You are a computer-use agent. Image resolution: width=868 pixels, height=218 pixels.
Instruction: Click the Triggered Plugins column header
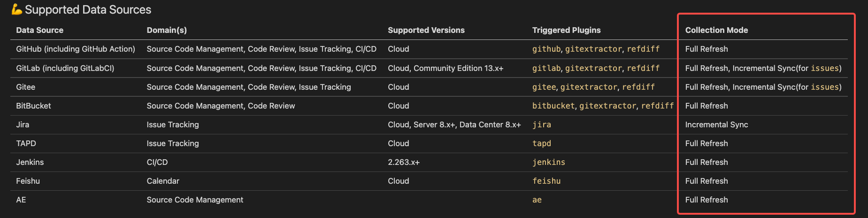pyautogui.click(x=566, y=30)
